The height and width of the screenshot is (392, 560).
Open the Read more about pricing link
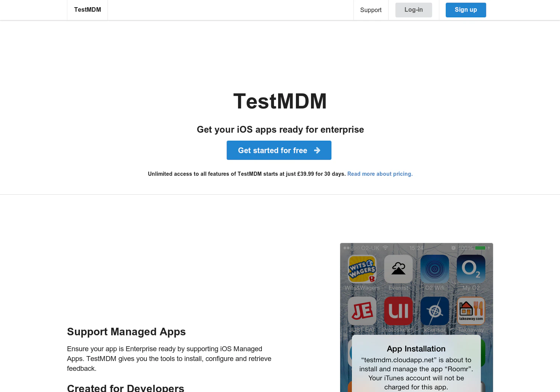[380, 174]
